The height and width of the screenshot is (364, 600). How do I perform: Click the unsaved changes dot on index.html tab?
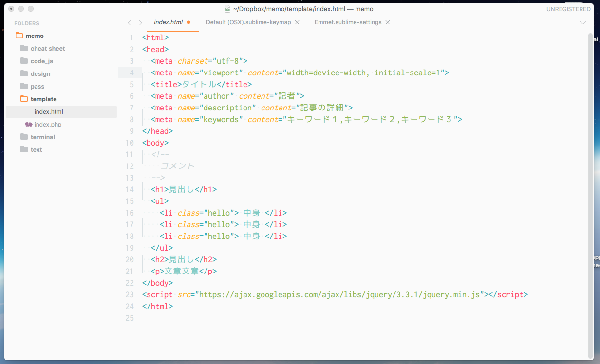(x=189, y=22)
